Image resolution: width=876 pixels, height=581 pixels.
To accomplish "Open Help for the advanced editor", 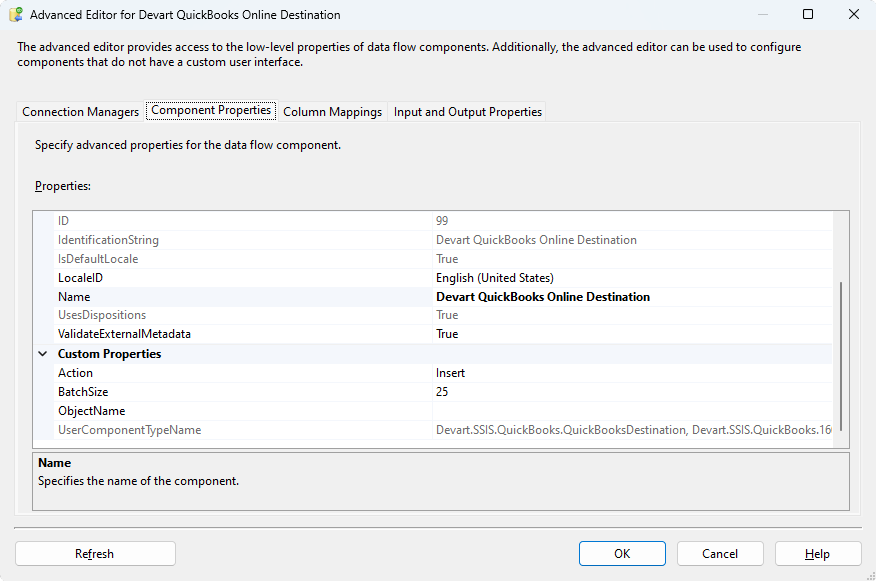I will pyautogui.click(x=817, y=554).
